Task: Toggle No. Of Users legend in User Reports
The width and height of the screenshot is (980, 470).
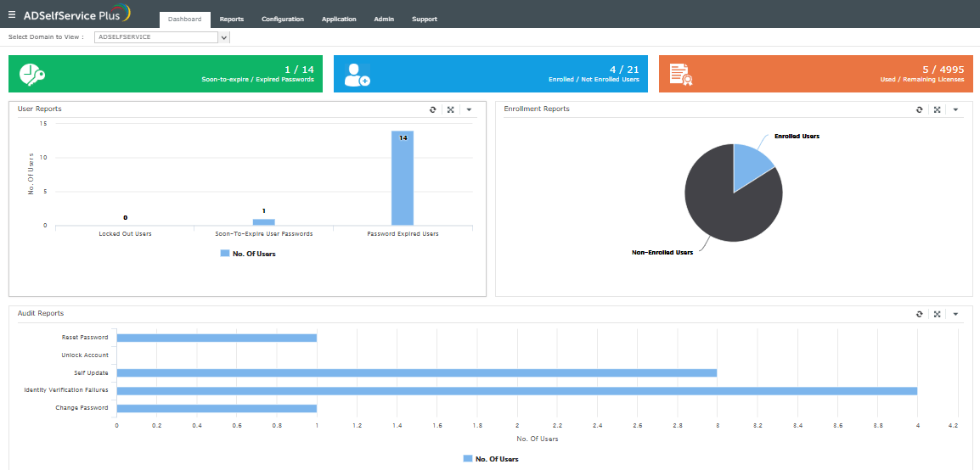Action: click(x=248, y=254)
